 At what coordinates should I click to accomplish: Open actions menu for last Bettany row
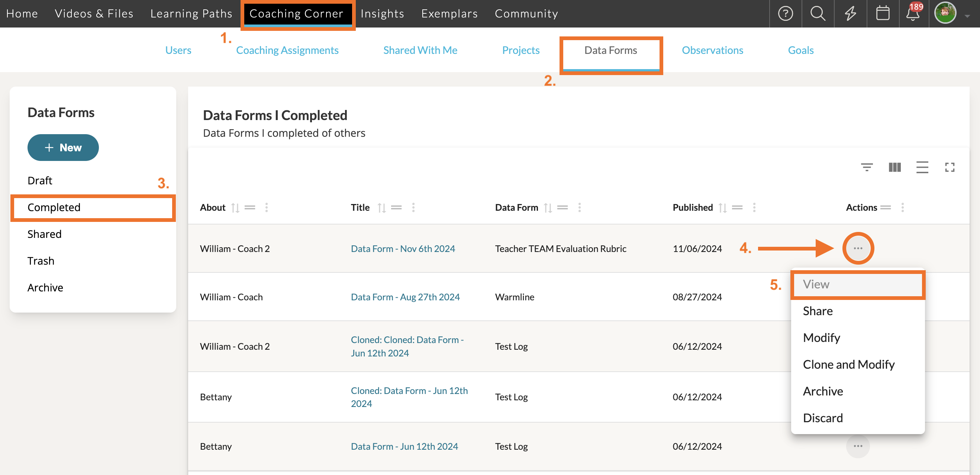click(x=857, y=446)
